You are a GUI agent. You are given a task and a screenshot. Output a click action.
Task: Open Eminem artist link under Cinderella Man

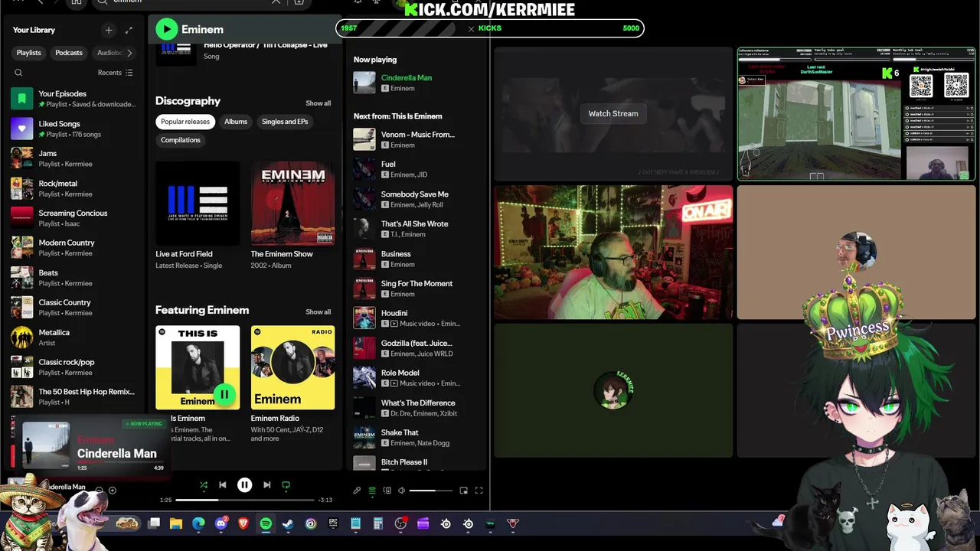(x=403, y=89)
